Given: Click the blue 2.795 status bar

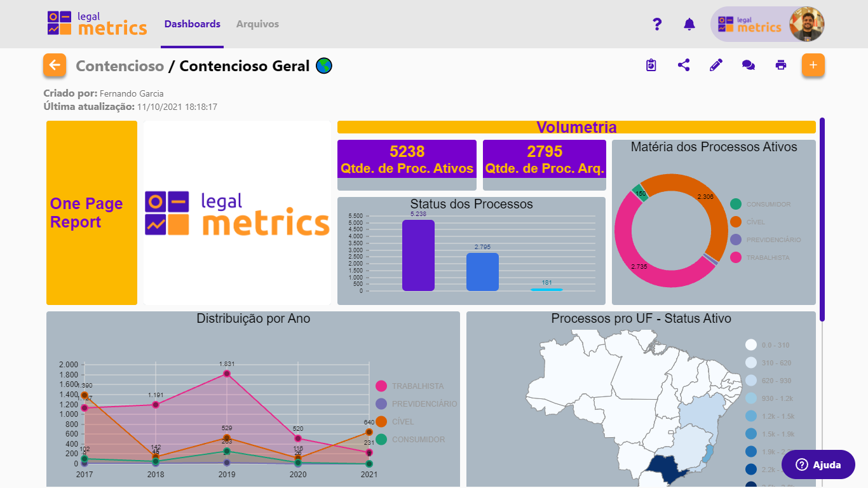Looking at the screenshot, I should click(x=482, y=272).
